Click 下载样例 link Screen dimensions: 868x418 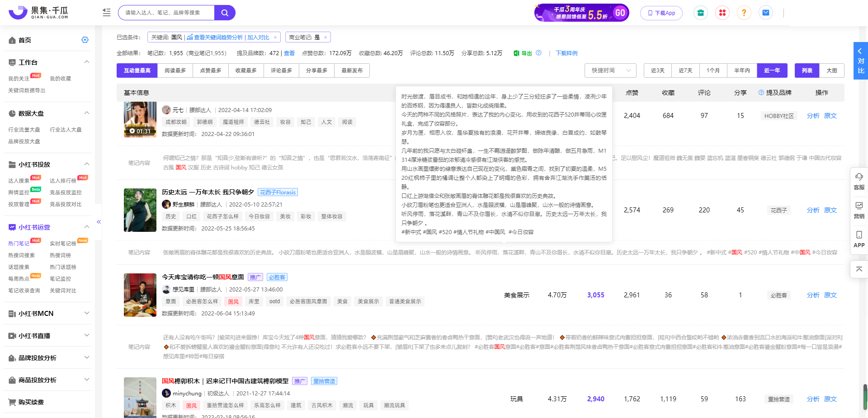click(566, 53)
